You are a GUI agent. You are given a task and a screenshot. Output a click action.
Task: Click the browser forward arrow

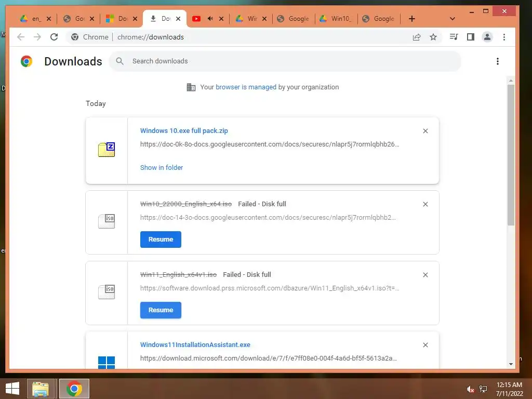tap(37, 37)
